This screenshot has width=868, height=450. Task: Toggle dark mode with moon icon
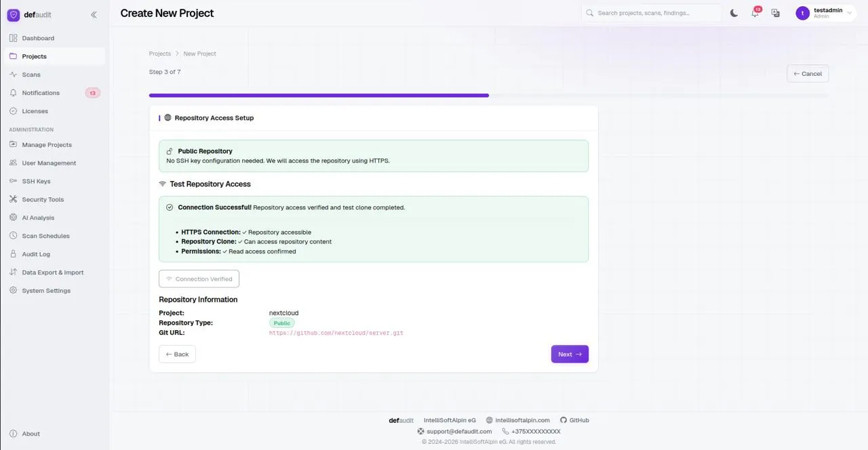point(734,13)
